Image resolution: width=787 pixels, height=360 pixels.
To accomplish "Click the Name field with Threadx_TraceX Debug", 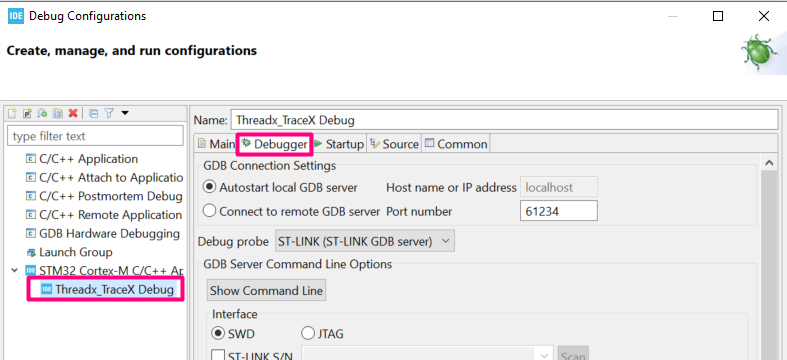I will click(x=503, y=121).
